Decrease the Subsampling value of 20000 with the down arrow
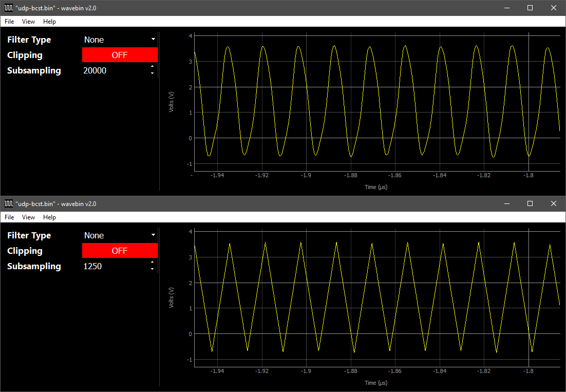Screen dimensions: 566x392 [153, 73]
